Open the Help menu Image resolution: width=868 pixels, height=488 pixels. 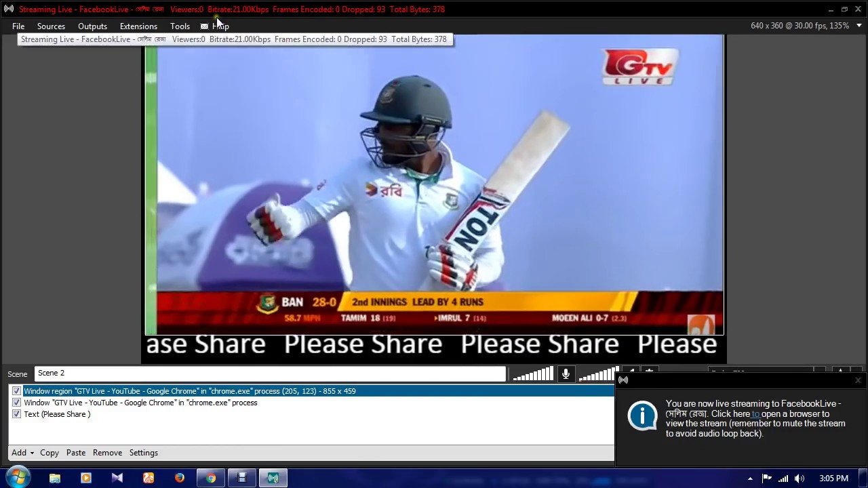(220, 26)
